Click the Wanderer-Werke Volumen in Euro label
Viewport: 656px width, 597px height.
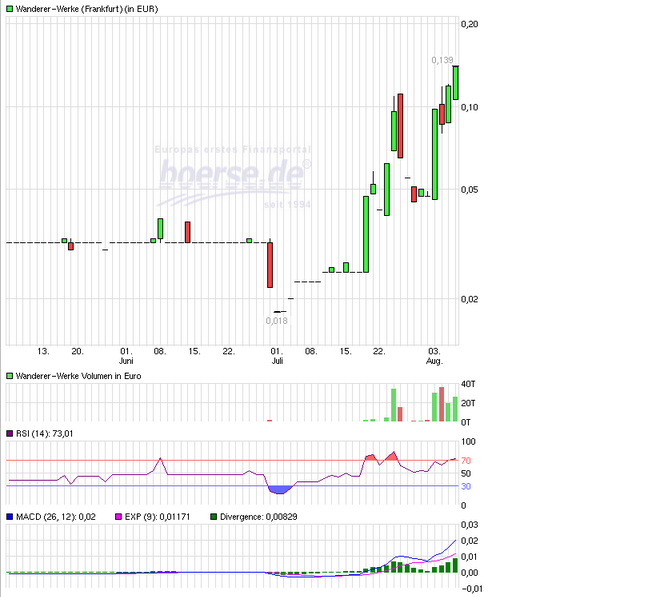pyautogui.click(x=79, y=376)
